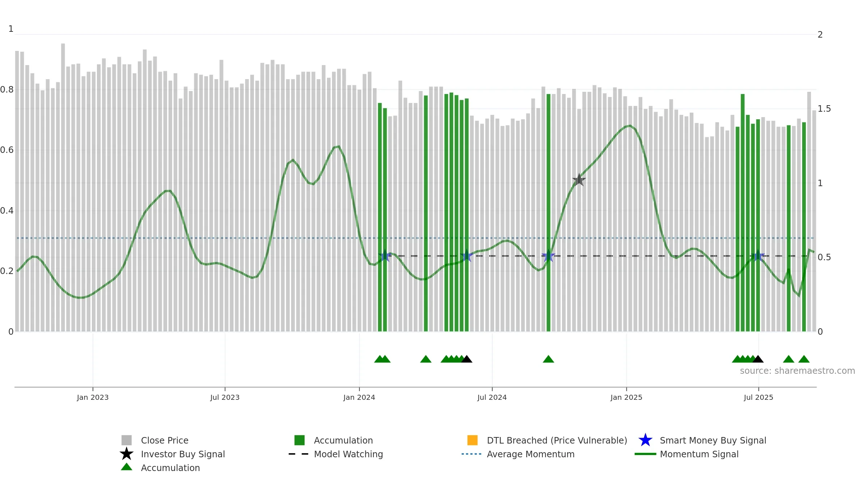Click the Jan 2025 axis tick label
This screenshot has width=868, height=488.
pyautogui.click(x=626, y=398)
